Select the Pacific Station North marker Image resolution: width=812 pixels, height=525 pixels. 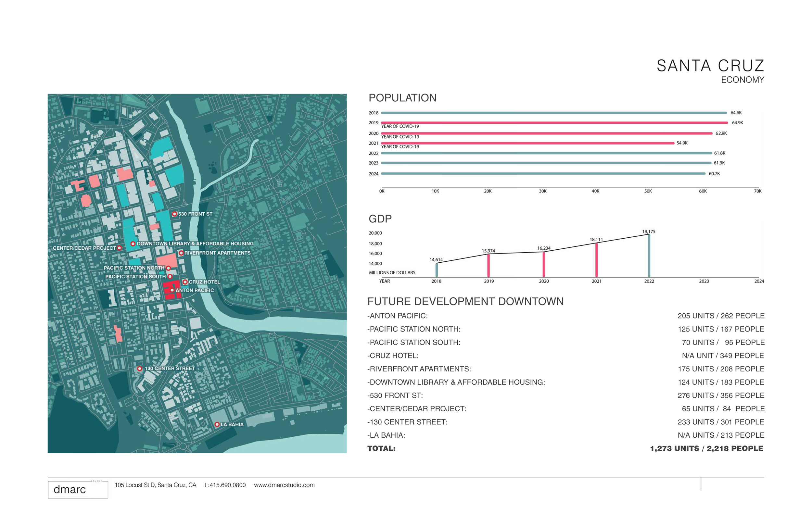(169, 268)
